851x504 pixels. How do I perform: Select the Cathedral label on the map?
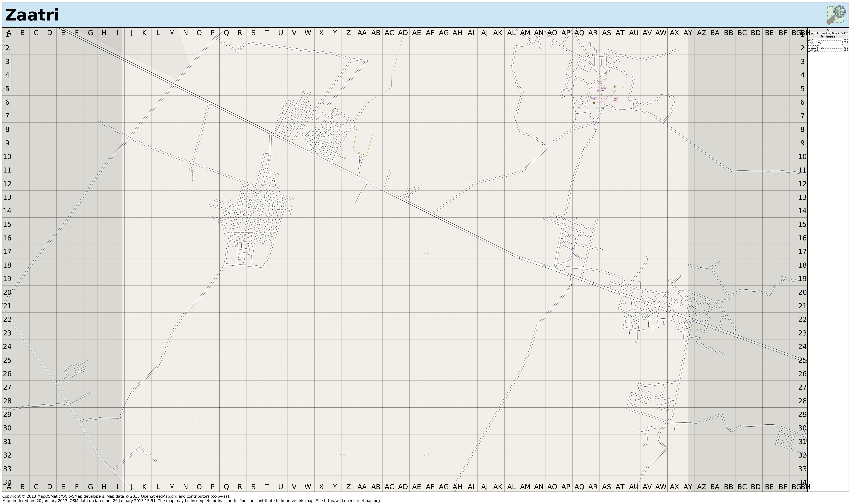pyautogui.click(x=604, y=88)
